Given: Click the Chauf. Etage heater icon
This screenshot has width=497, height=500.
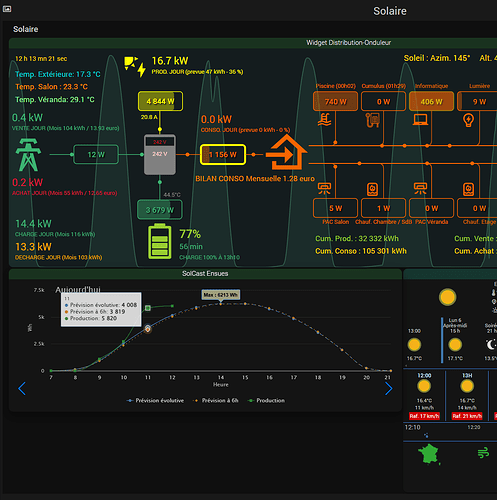Looking at the screenshot, I should [468, 189].
